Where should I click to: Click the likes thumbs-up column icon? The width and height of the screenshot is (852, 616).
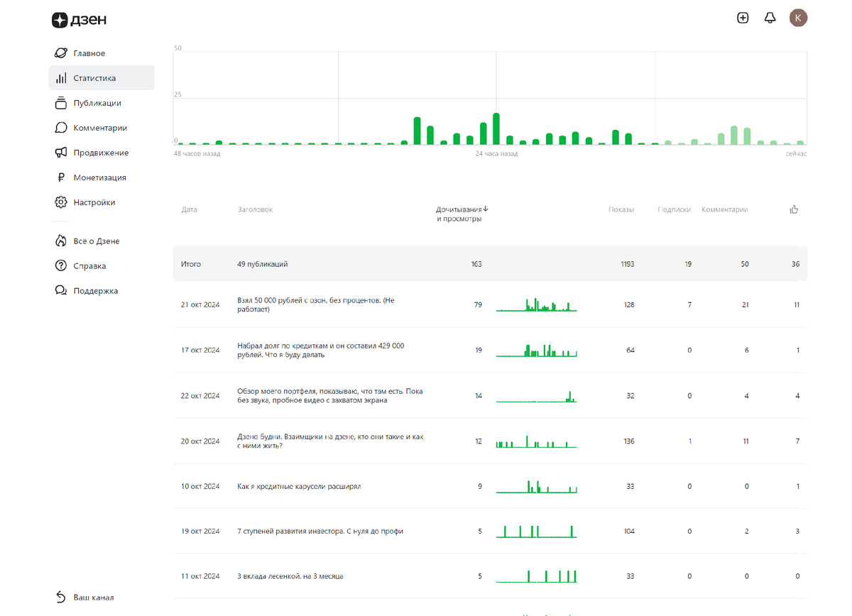click(794, 209)
